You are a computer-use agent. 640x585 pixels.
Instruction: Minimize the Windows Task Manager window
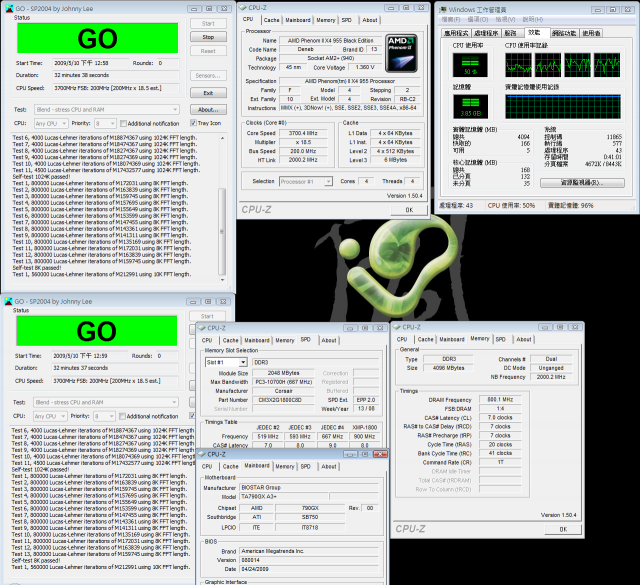coord(598,9)
